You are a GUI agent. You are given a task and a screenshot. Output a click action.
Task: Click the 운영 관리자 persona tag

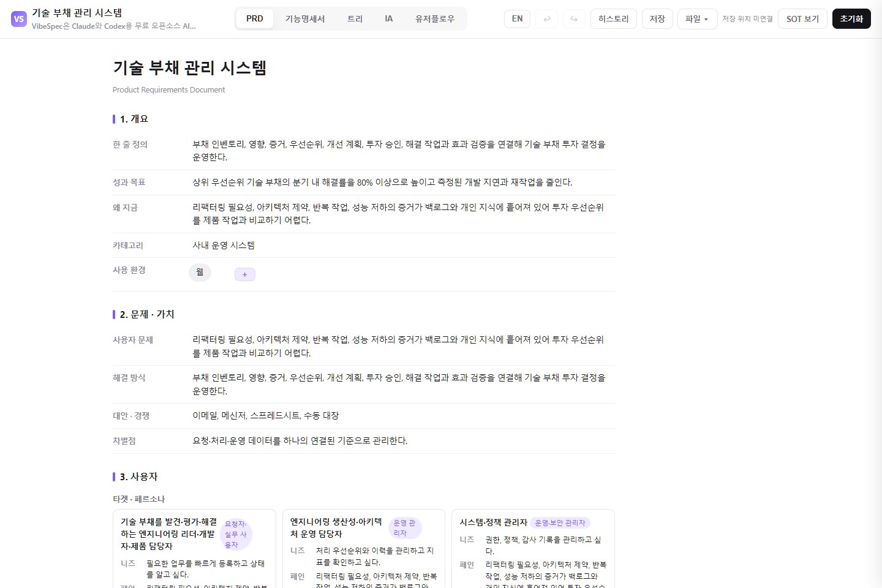tap(405, 528)
